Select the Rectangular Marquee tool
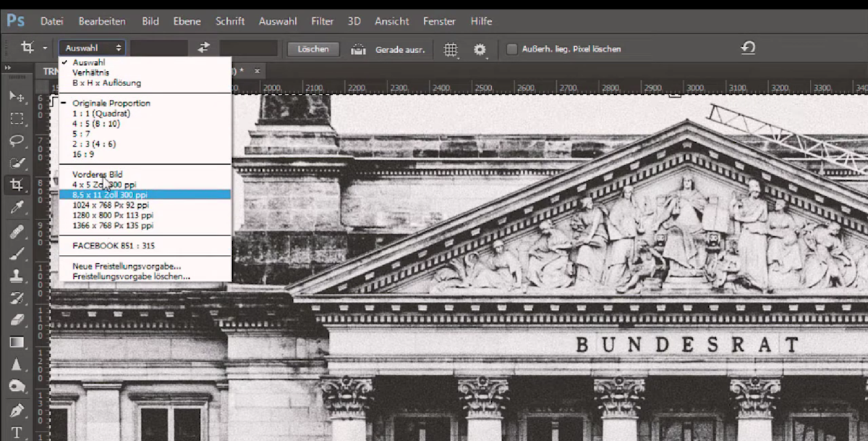The image size is (868, 441). 17,118
